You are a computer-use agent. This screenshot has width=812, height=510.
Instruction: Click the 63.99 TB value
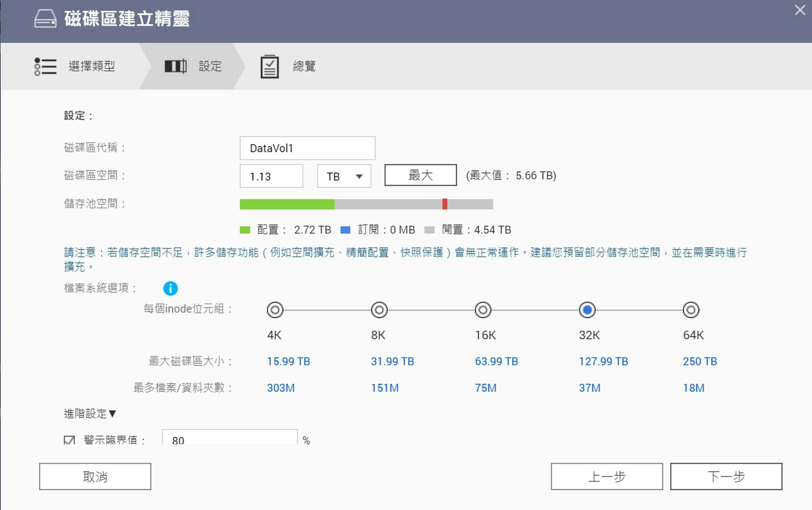(x=497, y=361)
